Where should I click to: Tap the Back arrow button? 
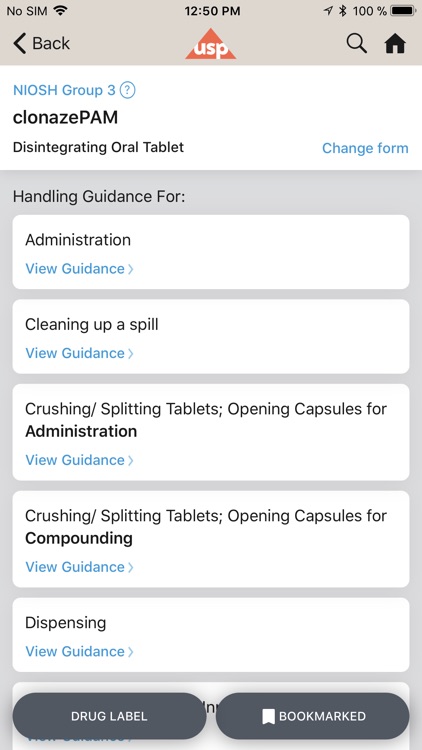[x=42, y=44]
